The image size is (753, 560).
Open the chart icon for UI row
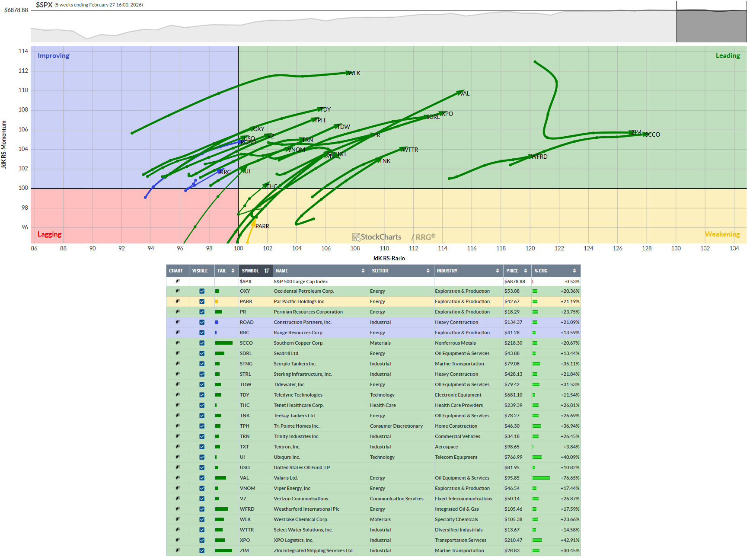click(178, 457)
